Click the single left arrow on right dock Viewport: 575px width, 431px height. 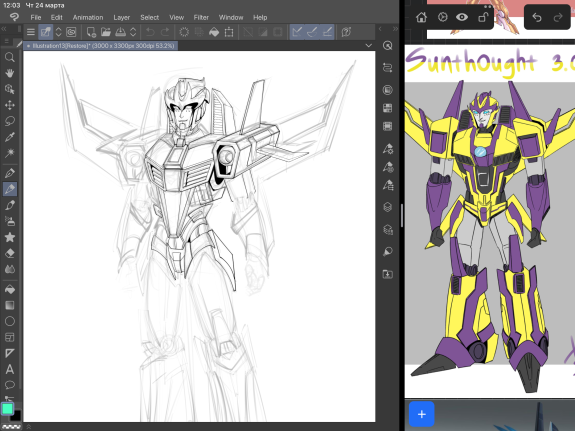pos(380,29)
